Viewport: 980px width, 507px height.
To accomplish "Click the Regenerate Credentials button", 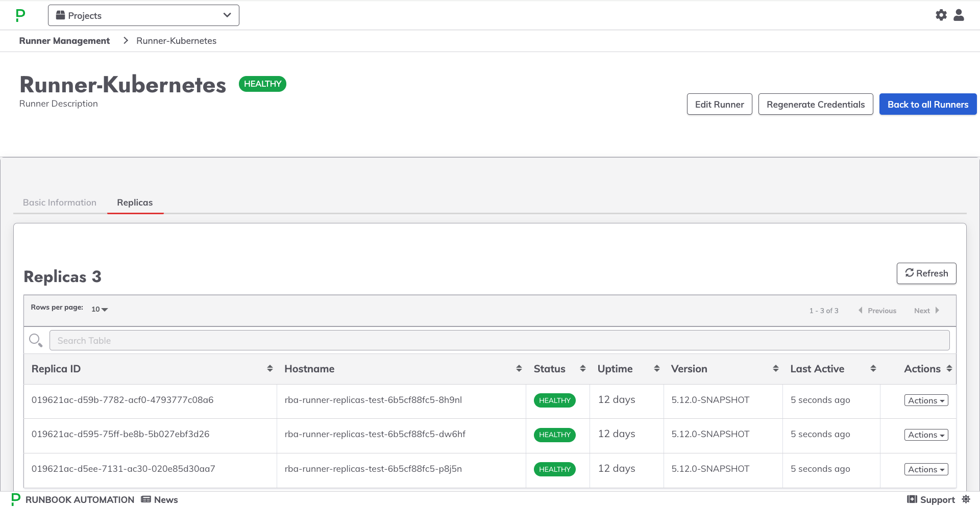I will pyautogui.click(x=815, y=105).
